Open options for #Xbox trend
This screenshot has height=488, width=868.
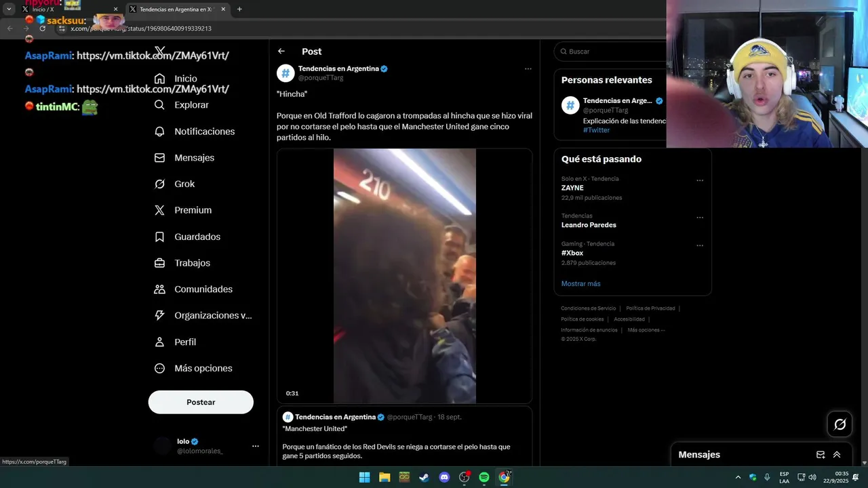point(700,245)
